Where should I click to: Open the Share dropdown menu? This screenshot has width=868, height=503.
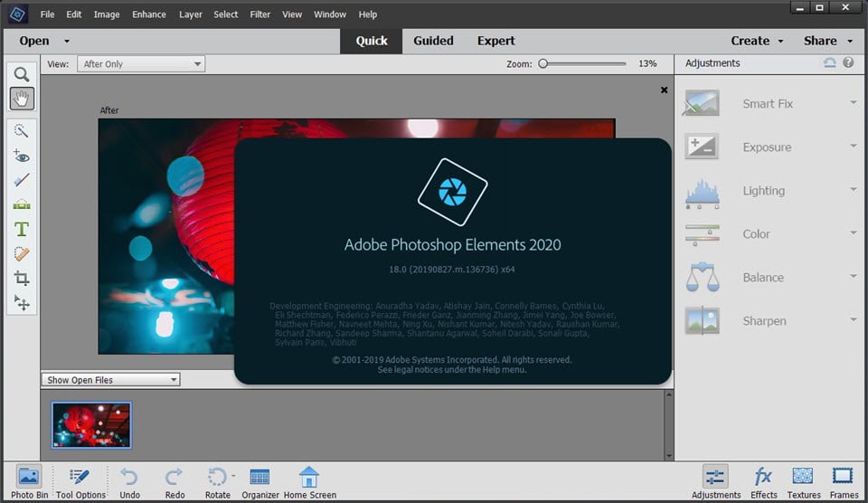(x=828, y=41)
